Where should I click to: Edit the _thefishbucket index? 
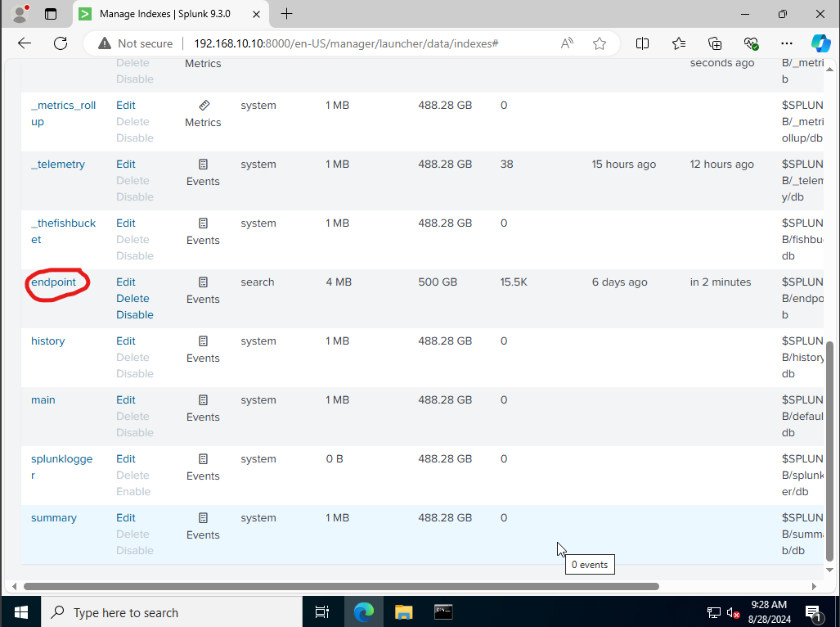point(126,223)
